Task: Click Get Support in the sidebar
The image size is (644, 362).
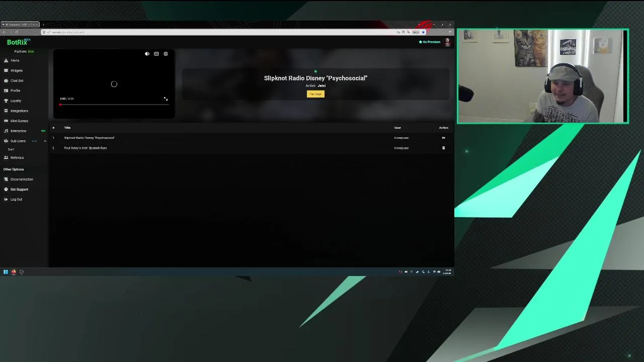Action: click(x=19, y=189)
